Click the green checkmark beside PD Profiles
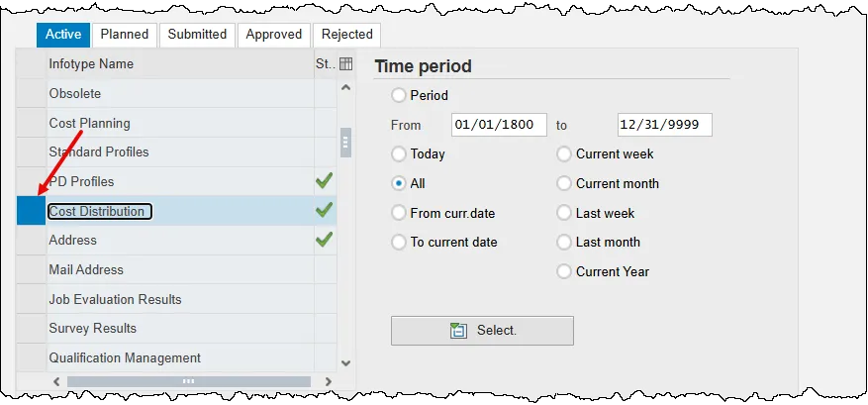868x405 pixels. pos(324,181)
